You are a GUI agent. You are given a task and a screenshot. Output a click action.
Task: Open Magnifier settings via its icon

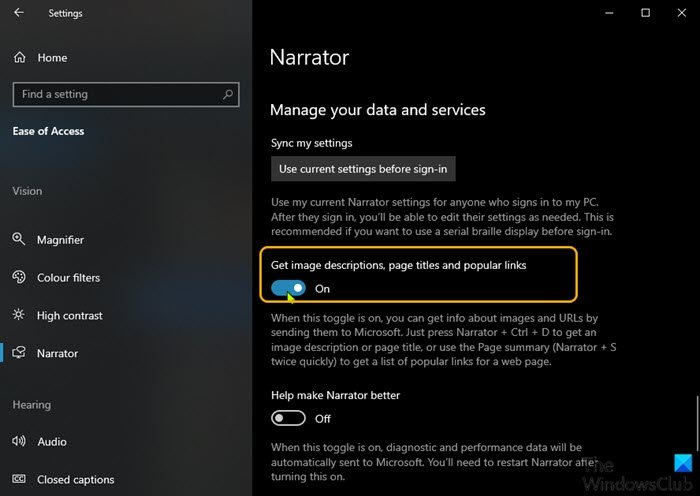point(19,240)
